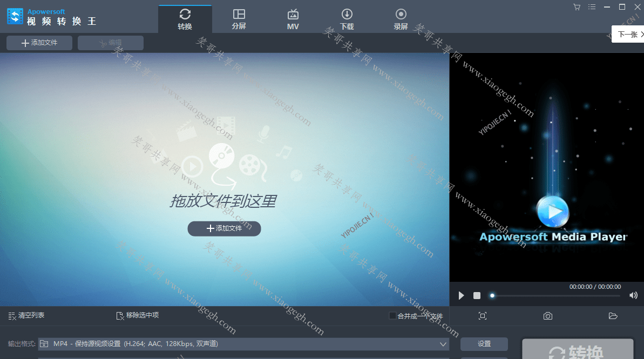Open the 转换 (Convert) tab

coord(185,19)
